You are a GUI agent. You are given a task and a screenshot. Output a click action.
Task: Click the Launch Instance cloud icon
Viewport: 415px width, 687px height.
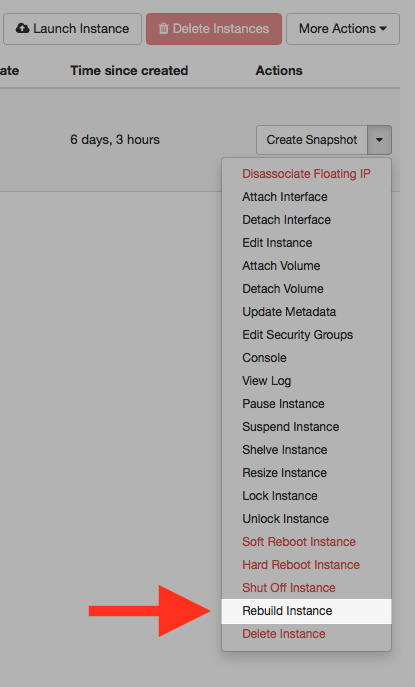tap(22, 28)
